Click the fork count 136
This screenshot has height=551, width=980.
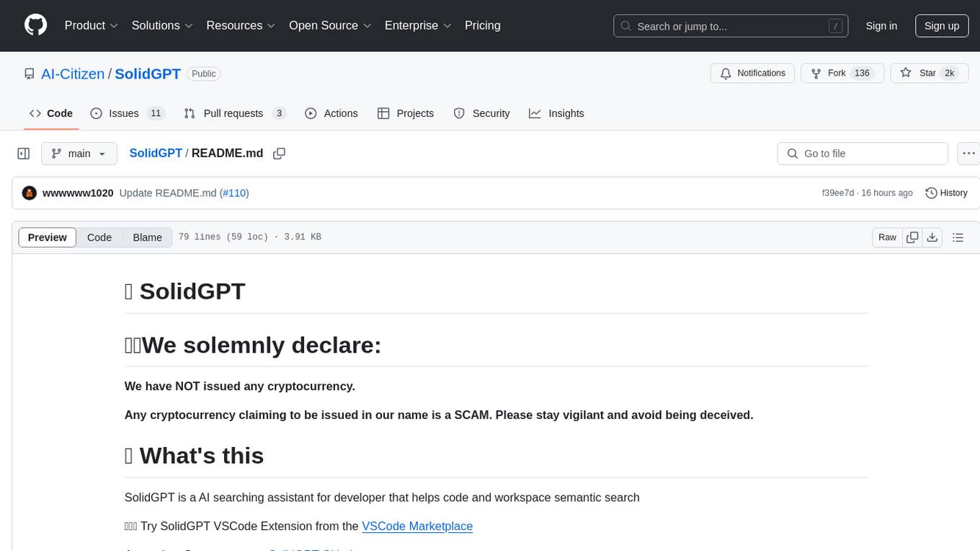(x=862, y=74)
